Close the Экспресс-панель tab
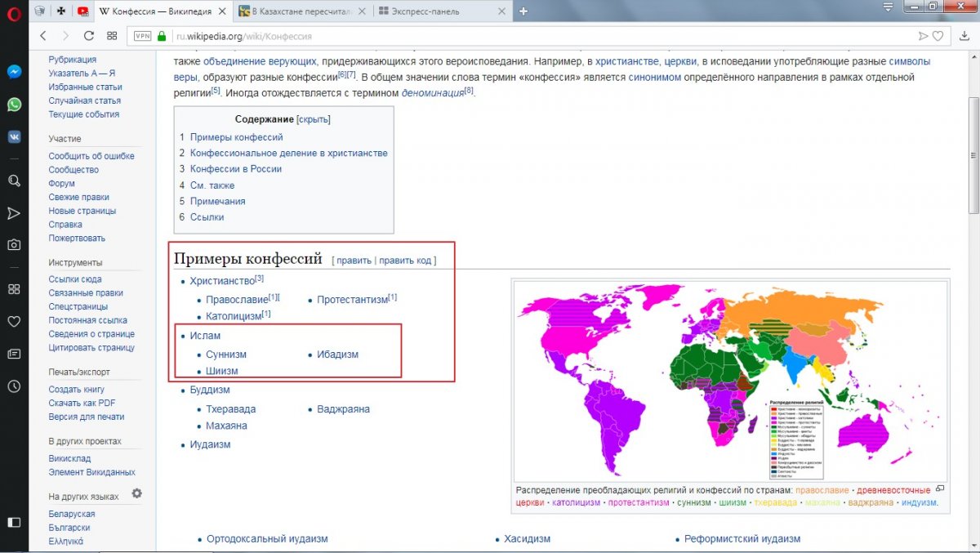The width and height of the screenshot is (980, 553). pyautogui.click(x=502, y=11)
